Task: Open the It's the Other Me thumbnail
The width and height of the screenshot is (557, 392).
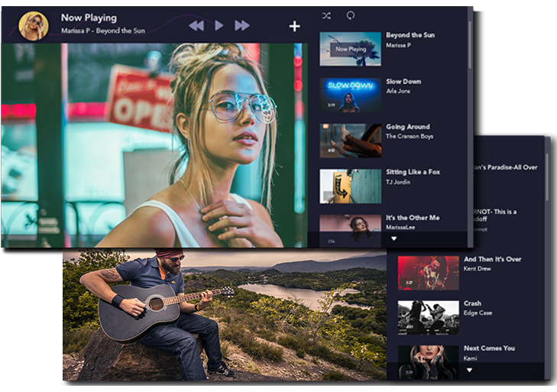Action: tap(350, 230)
